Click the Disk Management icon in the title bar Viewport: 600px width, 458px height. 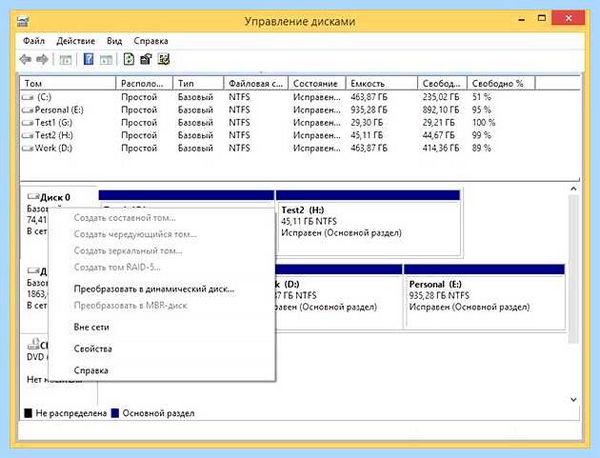point(23,21)
